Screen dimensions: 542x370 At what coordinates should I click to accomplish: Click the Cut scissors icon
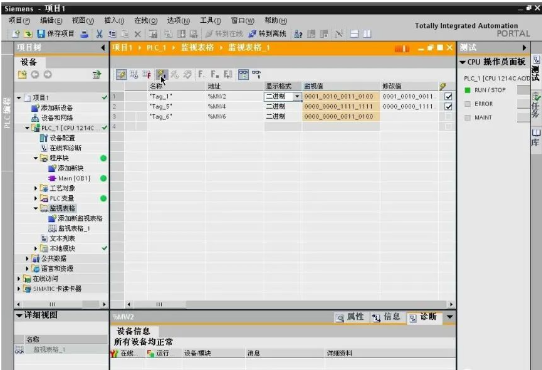(99, 34)
